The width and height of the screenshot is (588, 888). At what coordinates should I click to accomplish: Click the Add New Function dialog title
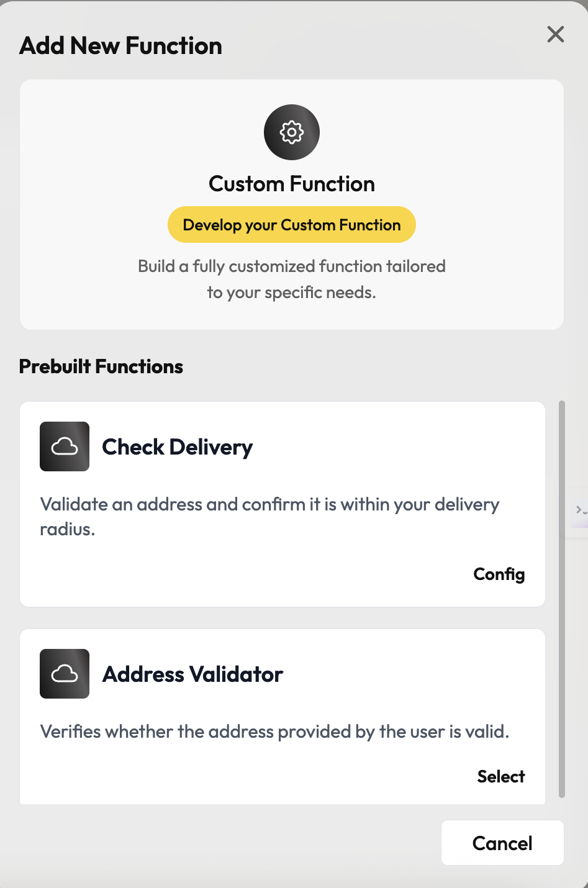tap(121, 46)
